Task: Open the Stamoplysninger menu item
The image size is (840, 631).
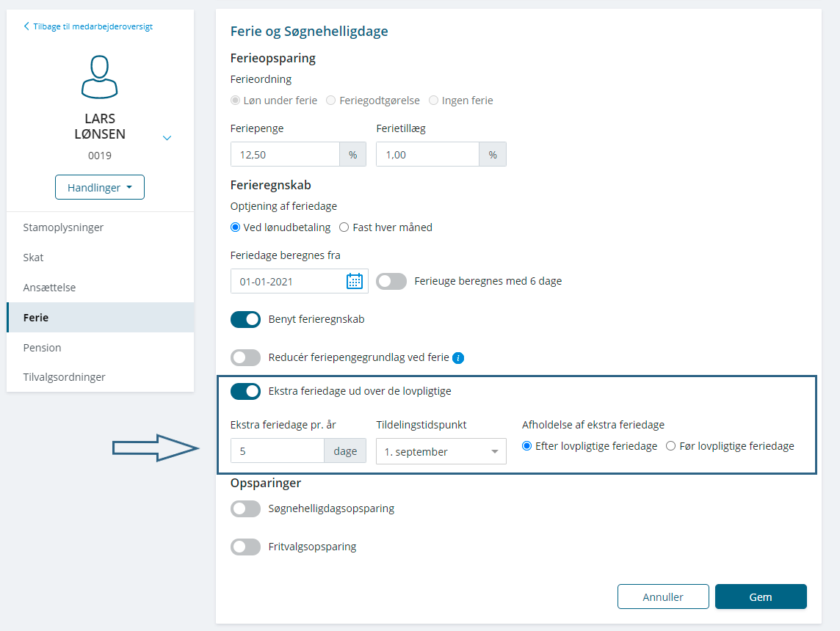Action: pyautogui.click(x=64, y=227)
